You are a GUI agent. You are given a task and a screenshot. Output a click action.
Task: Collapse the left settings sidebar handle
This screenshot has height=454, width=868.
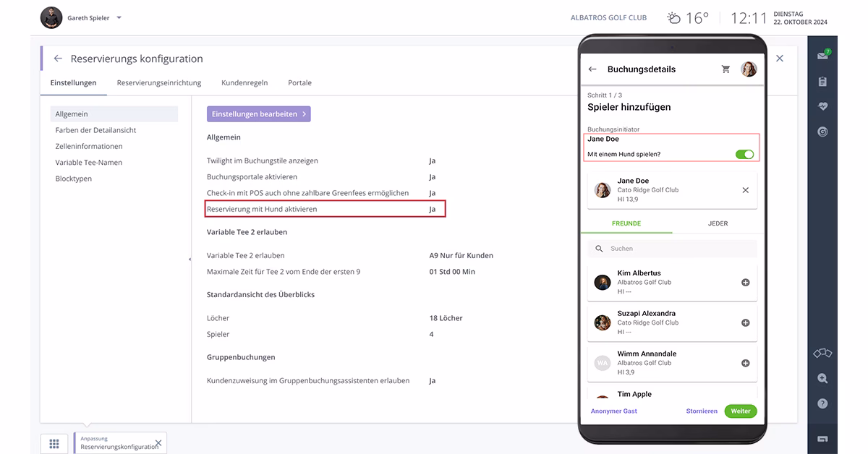click(190, 259)
